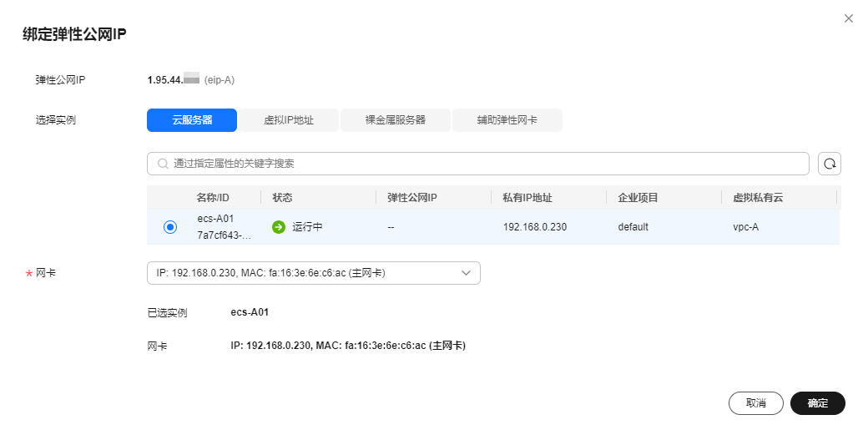
Task: Click the 取消 button
Action: click(755, 403)
